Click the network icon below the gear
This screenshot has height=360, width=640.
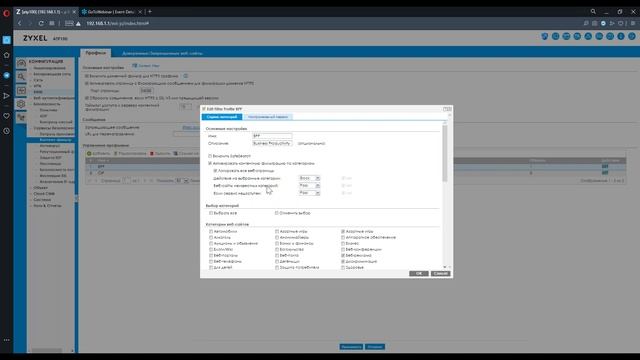[21, 118]
